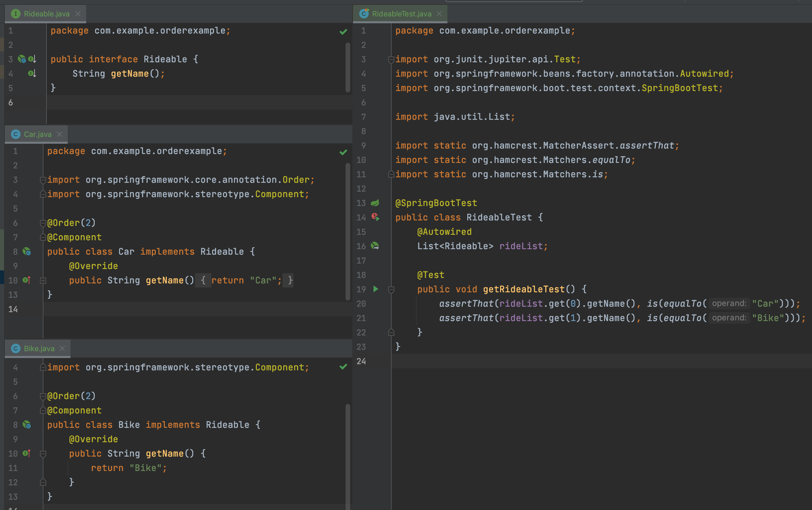Click the run class icon beside RideableTest declaration
The width and height of the screenshot is (812, 510).
(x=376, y=217)
